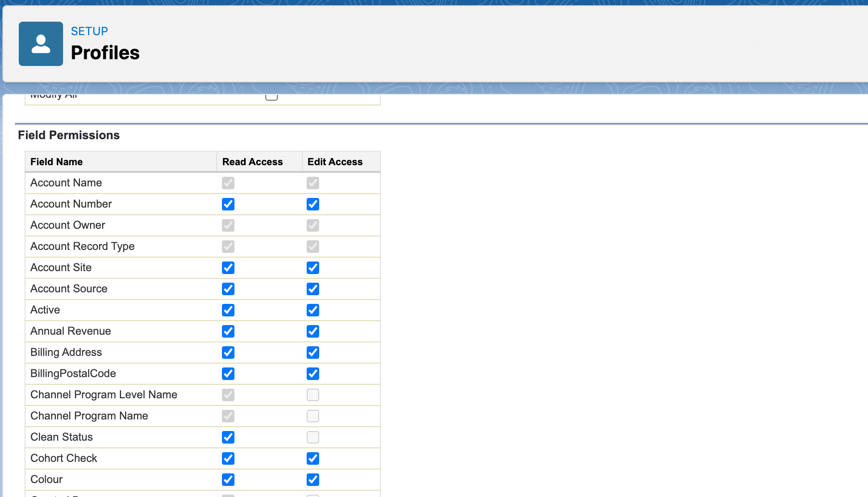Uncheck Read Access for Billing Address
Viewport: 868px width, 497px height.
point(228,353)
